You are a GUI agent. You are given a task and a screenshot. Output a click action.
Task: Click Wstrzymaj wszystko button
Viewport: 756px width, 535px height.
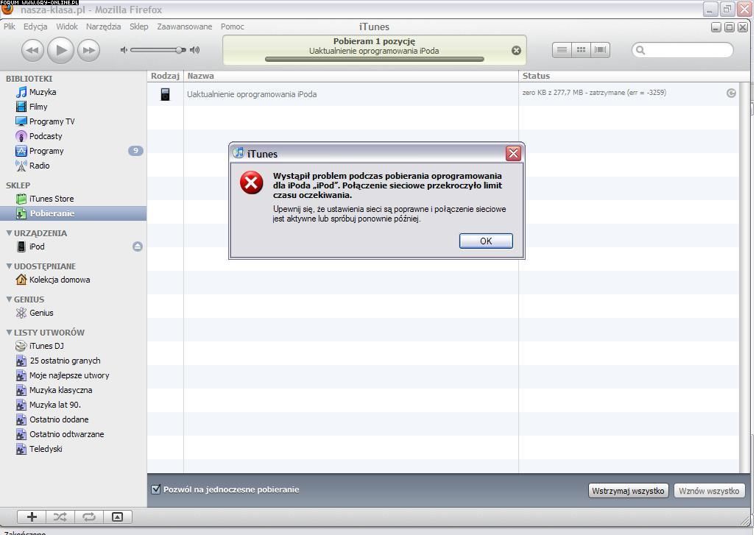(628, 491)
